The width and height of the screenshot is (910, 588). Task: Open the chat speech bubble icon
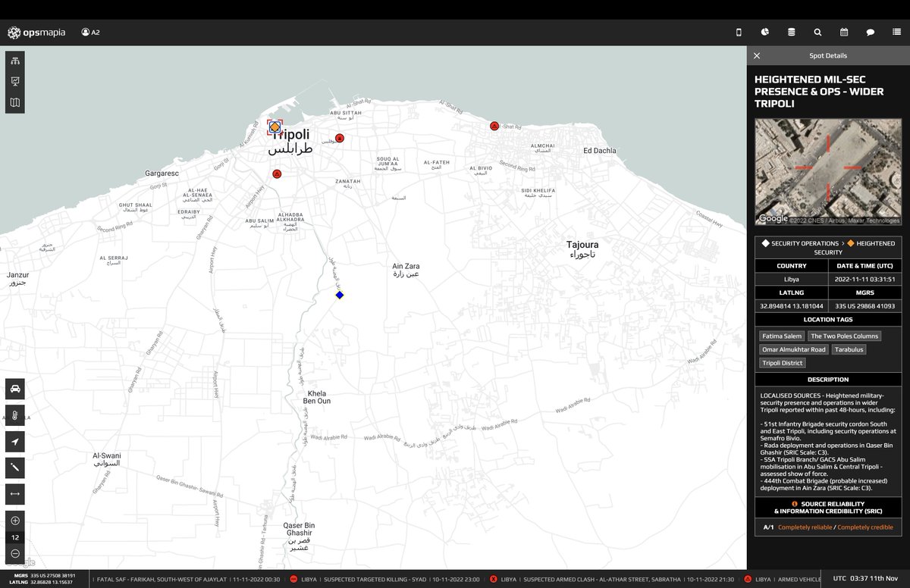pyautogui.click(x=871, y=33)
